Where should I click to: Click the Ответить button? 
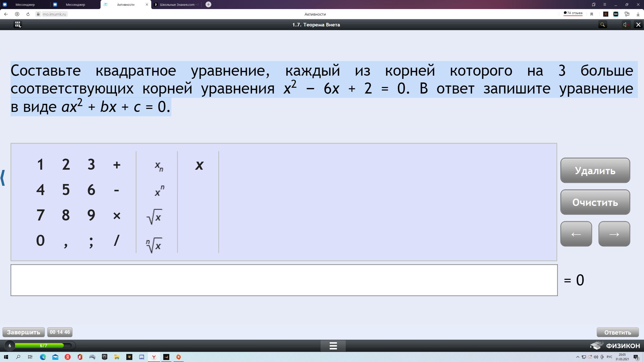coord(617,332)
